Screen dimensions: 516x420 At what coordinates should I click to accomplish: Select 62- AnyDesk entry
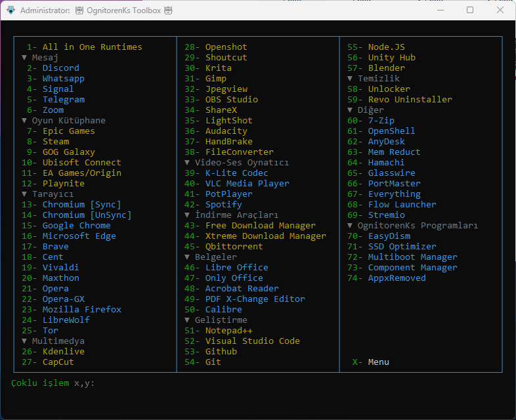[376, 142]
